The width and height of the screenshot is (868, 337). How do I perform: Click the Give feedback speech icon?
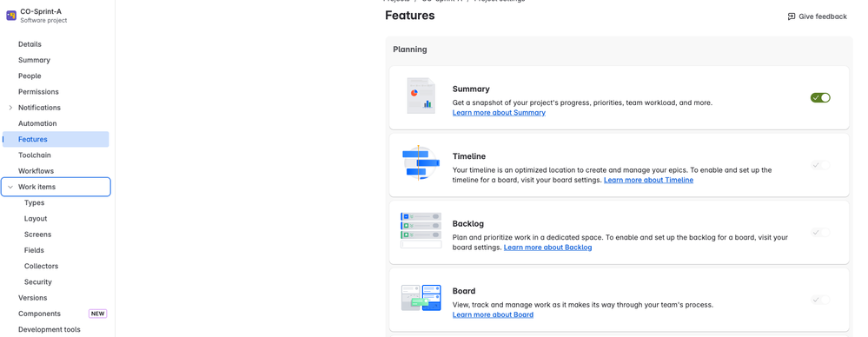coord(792,17)
